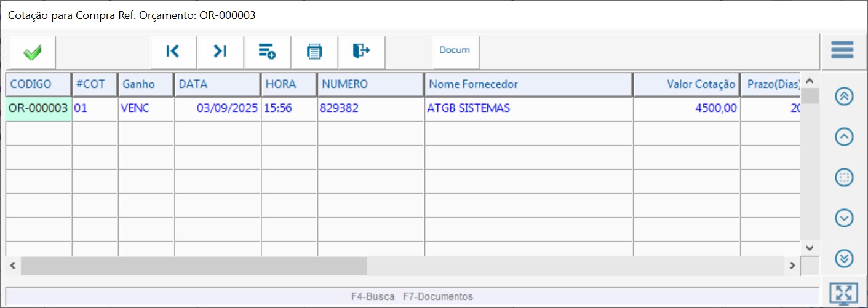This screenshot has height=308, width=868.
Task: Click the single-down chevron circle icon
Action: [x=844, y=218]
